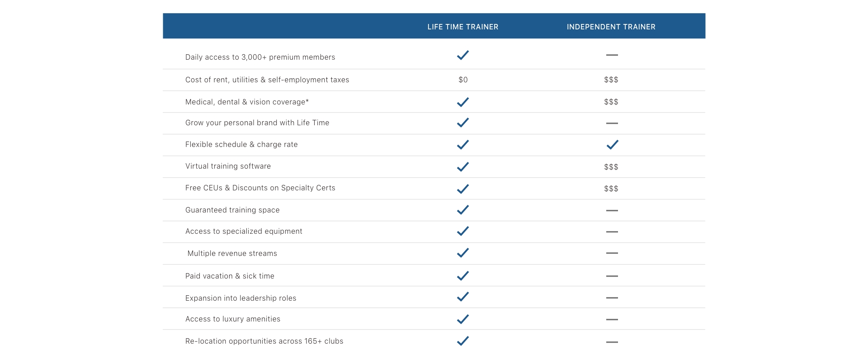Image resolution: width=868 pixels, height=364 pixels.
Task: Click the Life Time checkmark for premium members
Action: 462,55
